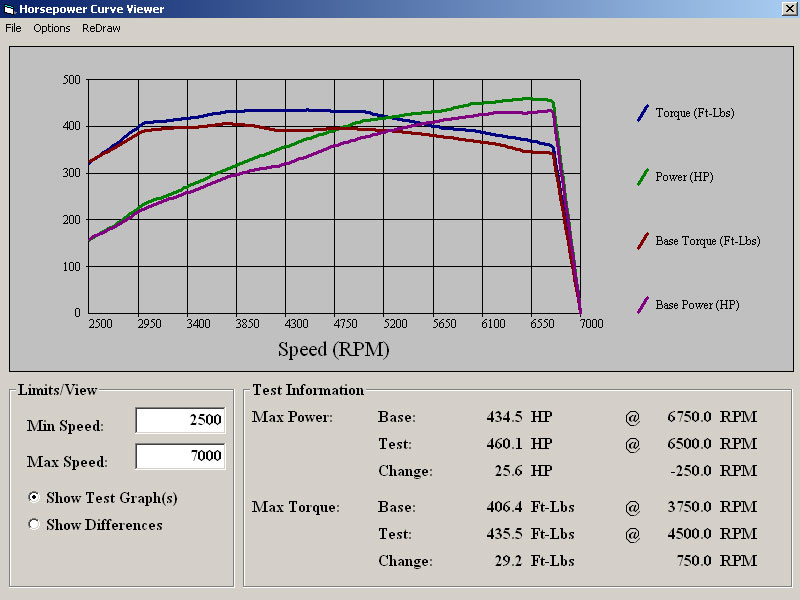Click the Base Torque (Ft-Lbs) legend label
Viewport: 800px width, 600px height.
(708, 241)
